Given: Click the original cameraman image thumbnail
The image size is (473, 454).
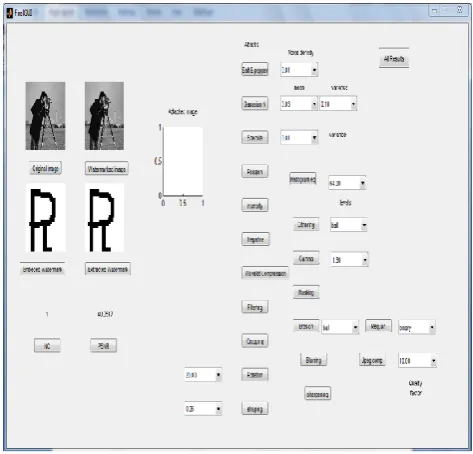Looking at the screenshot, I should 45,116.
